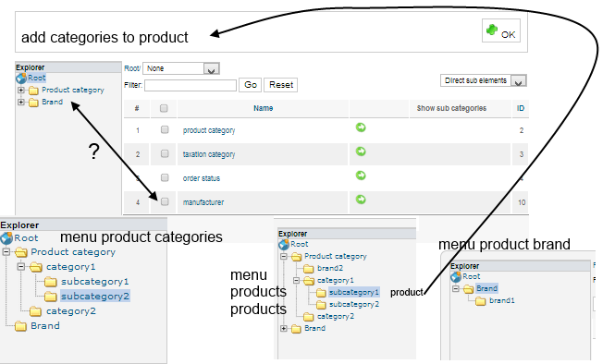This screenshot has height=364, width=615.
Task: Toggle the select-all checkbox in table header
Action: click(x=164, y=108)
